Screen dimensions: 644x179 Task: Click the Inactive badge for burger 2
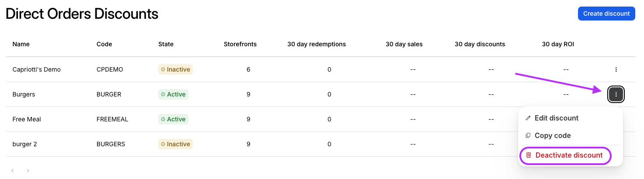point(175,144)
